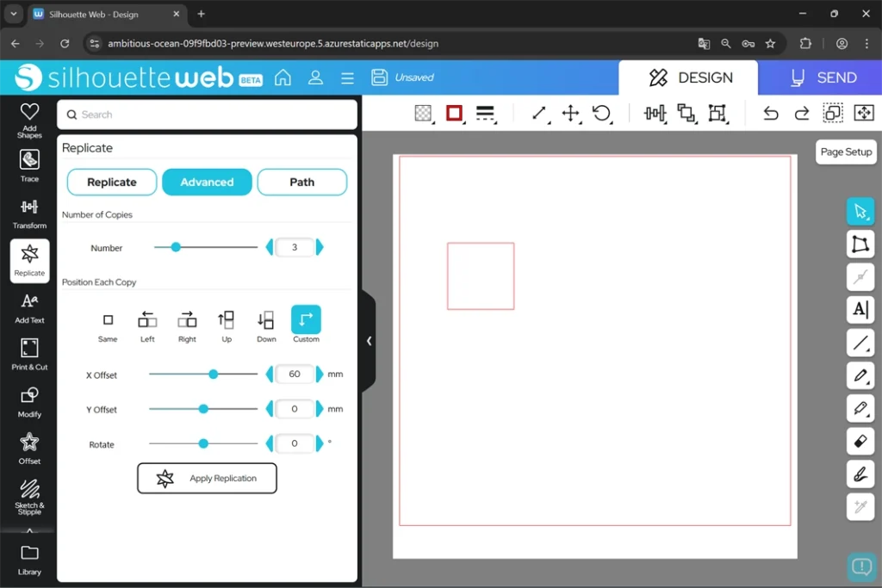The height and width of the screenshot is (588, 882).
Task: Click the Search input field
Action: [x=207, y=115]
